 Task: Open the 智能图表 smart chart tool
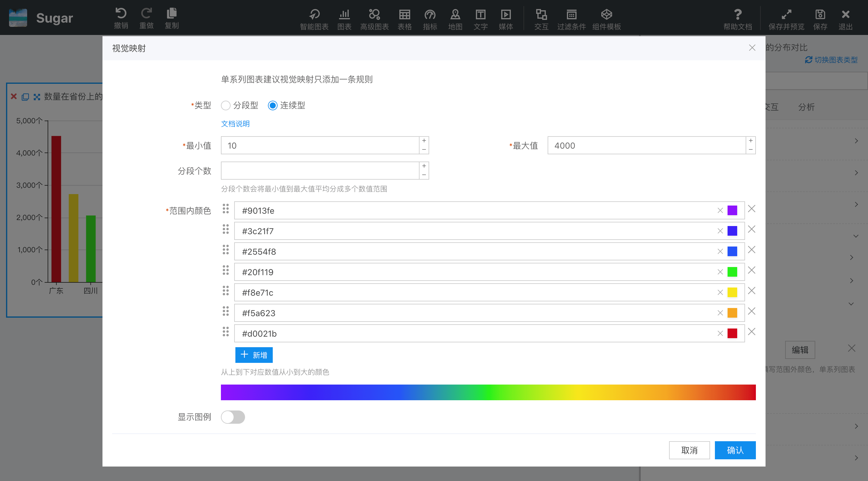point(314,14)
